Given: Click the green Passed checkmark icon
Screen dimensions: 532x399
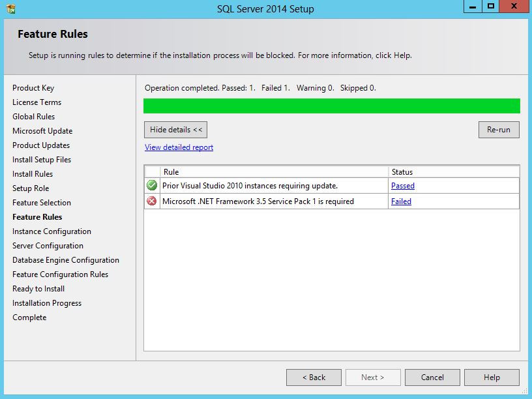Looking at the screenshot, I should click(x=152, y=186).
